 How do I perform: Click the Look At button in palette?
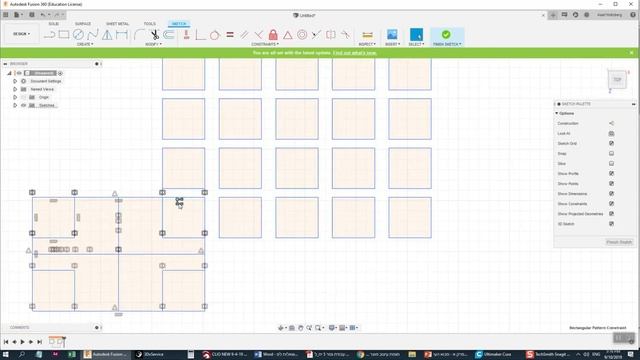(x=611, y=133)
